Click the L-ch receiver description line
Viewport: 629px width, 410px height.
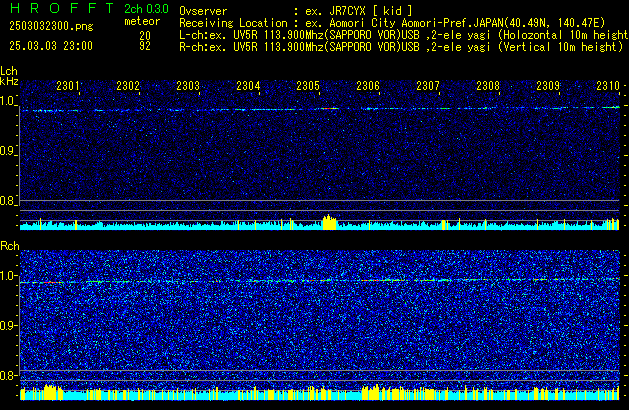pyautogui.click(x=404, y=35)
